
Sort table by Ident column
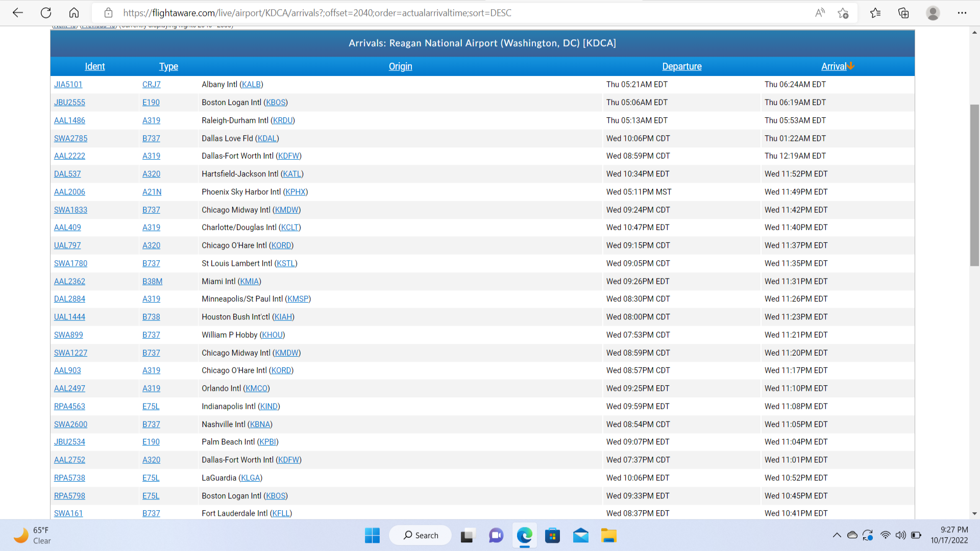pos(94,66)
